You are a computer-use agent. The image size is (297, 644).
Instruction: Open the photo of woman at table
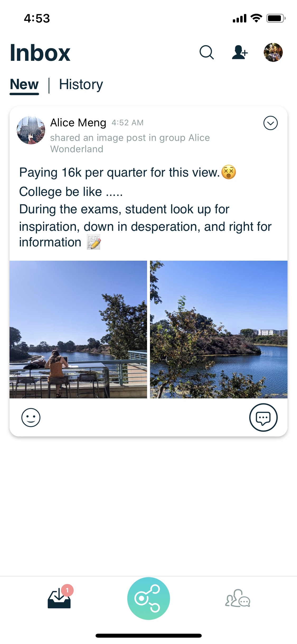tap(78, 329)
